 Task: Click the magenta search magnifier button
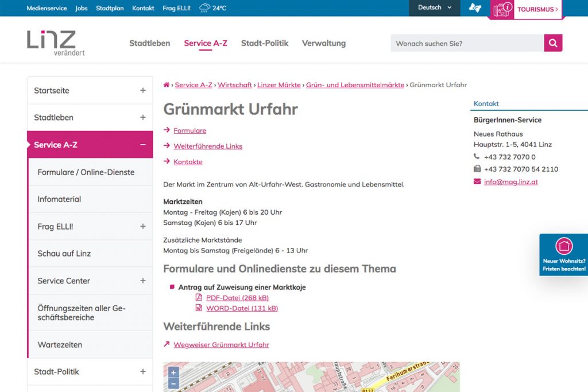click(x=553, y=43)
